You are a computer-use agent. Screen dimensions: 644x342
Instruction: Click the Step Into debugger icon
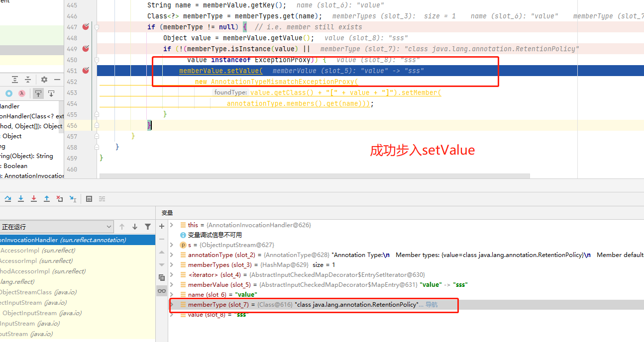(21, 199)
